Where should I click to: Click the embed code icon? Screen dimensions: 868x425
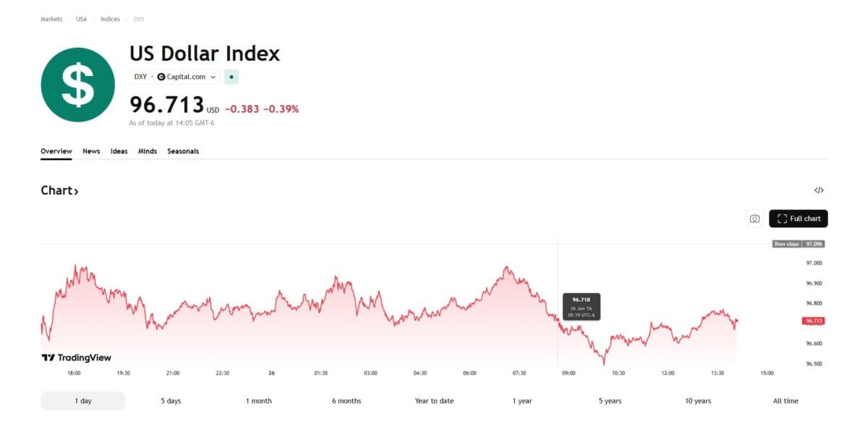[819, 190]
